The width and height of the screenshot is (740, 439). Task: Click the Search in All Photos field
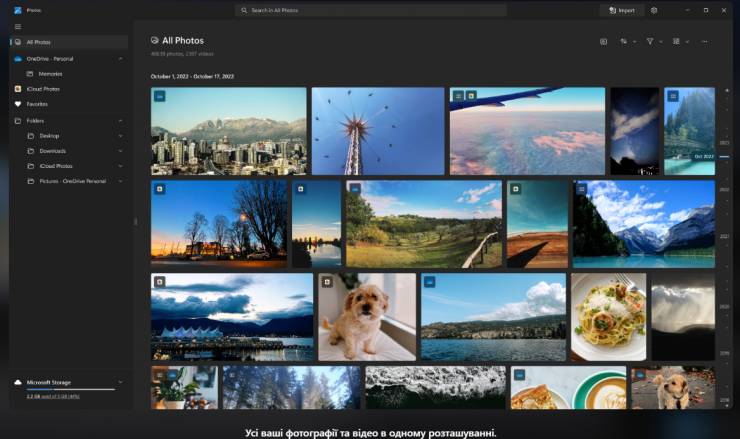point(370,10)
